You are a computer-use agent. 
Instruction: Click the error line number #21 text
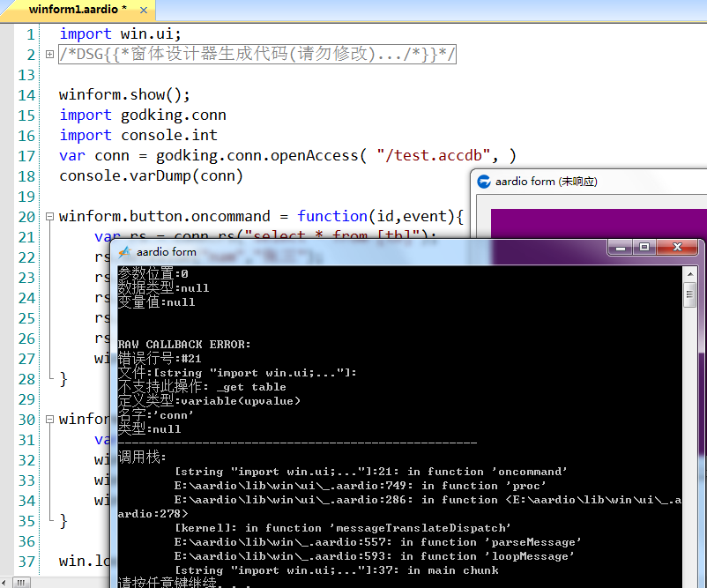click(x=160, y=359)
